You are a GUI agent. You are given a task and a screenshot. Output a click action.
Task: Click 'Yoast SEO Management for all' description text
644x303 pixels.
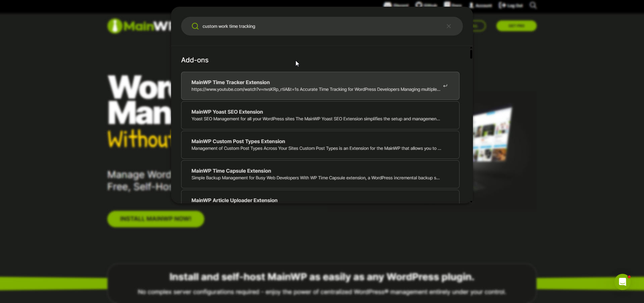coord(316,119)
